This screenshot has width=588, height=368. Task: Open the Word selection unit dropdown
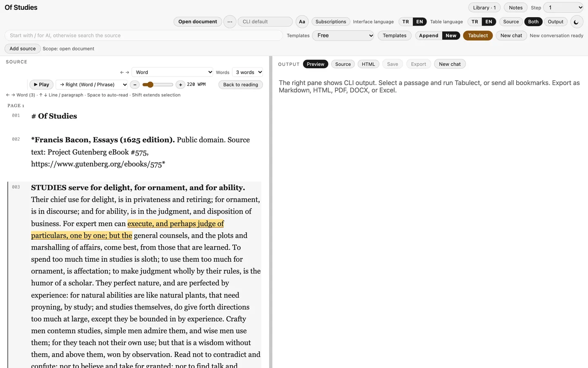173,72
